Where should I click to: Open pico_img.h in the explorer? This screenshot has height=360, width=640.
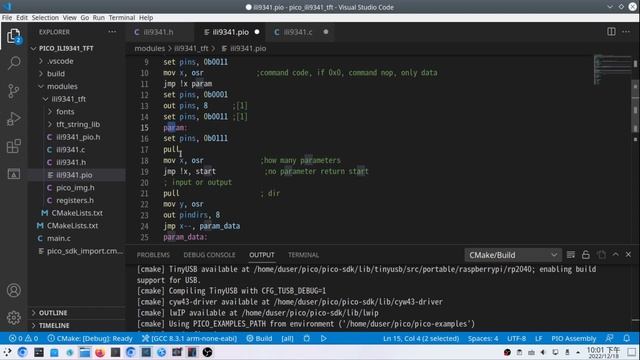point(75,187)
